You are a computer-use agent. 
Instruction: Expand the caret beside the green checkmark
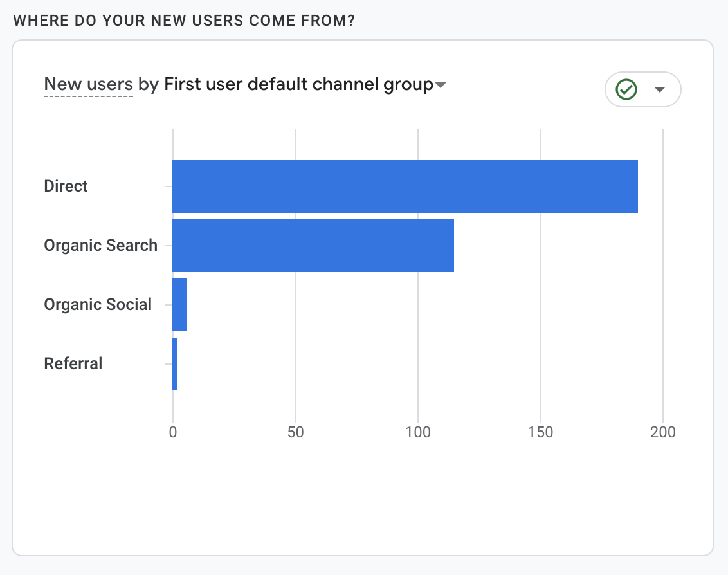pyautogui.click(x=659, y=89)
